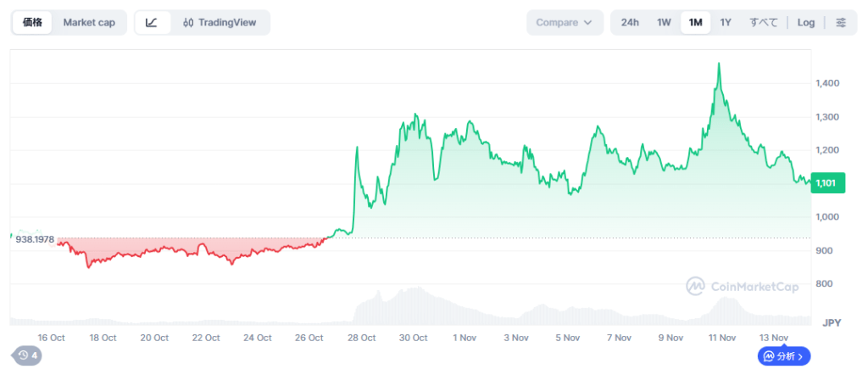Click the 分析 button icon

pyautogui.click(x=769, y=356)
